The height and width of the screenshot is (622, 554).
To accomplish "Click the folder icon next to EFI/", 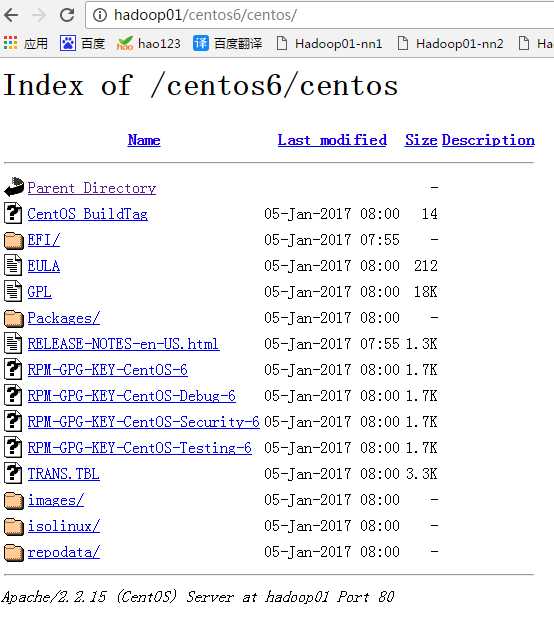I will click(x=14, y=240).
